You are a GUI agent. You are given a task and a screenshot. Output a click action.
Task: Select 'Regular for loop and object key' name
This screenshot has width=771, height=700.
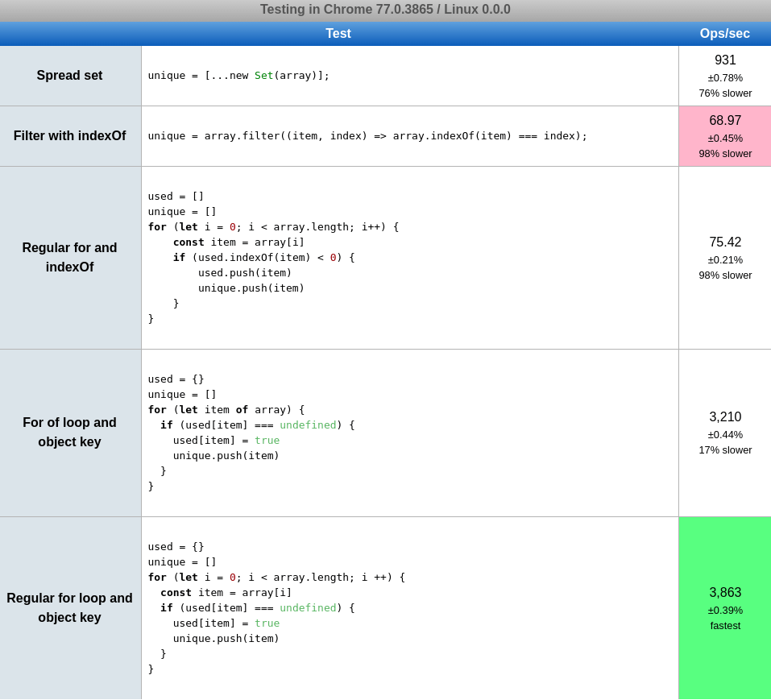pyautogui.click(x=69, y=607)
